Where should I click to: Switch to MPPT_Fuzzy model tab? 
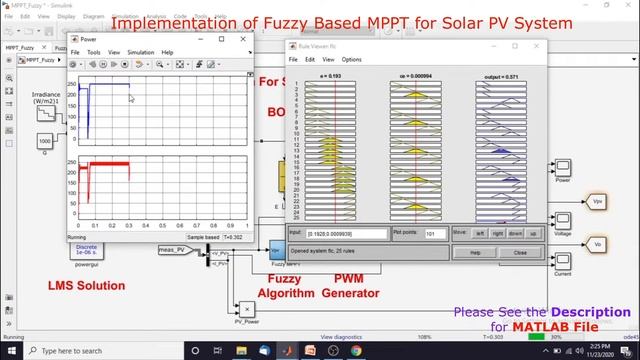click(20, 48)
